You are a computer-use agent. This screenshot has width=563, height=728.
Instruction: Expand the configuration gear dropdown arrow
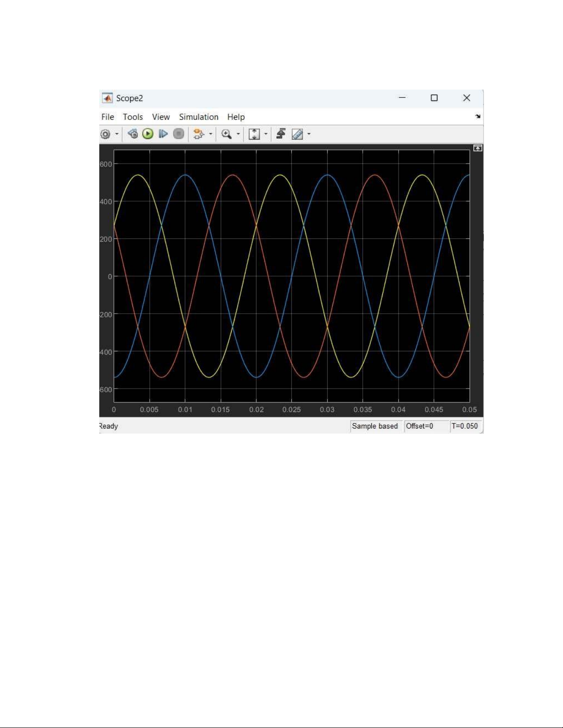(x=117, y=134)
